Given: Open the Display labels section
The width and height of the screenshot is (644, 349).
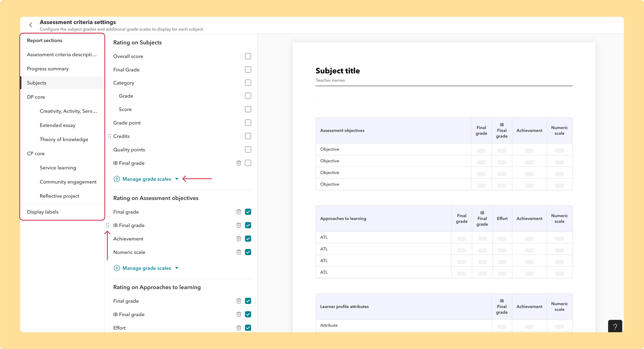Looking at the screenshot, I should 62,212.
